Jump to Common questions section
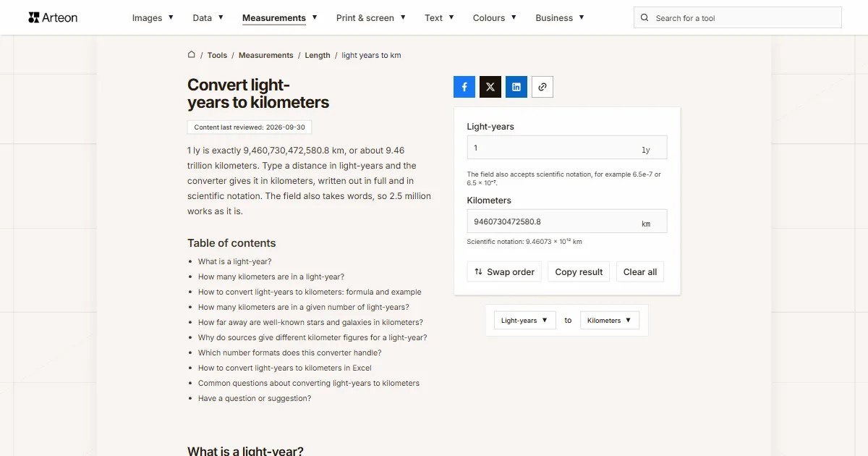Image resolution: width=868 pixels, height=456 pixels. 309,383
